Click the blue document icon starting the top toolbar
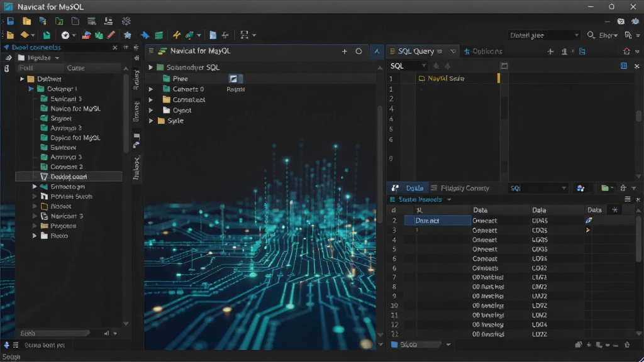 (x=10, y=21)
